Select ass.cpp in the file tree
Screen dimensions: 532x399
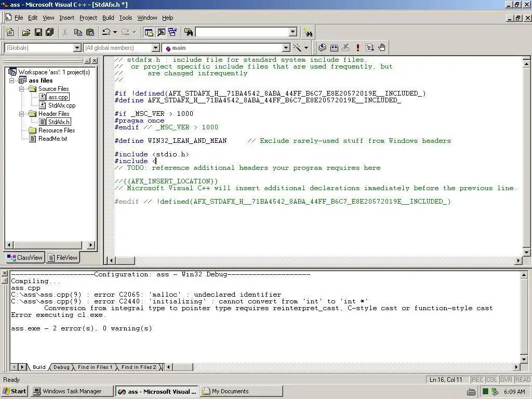point(58,97)
